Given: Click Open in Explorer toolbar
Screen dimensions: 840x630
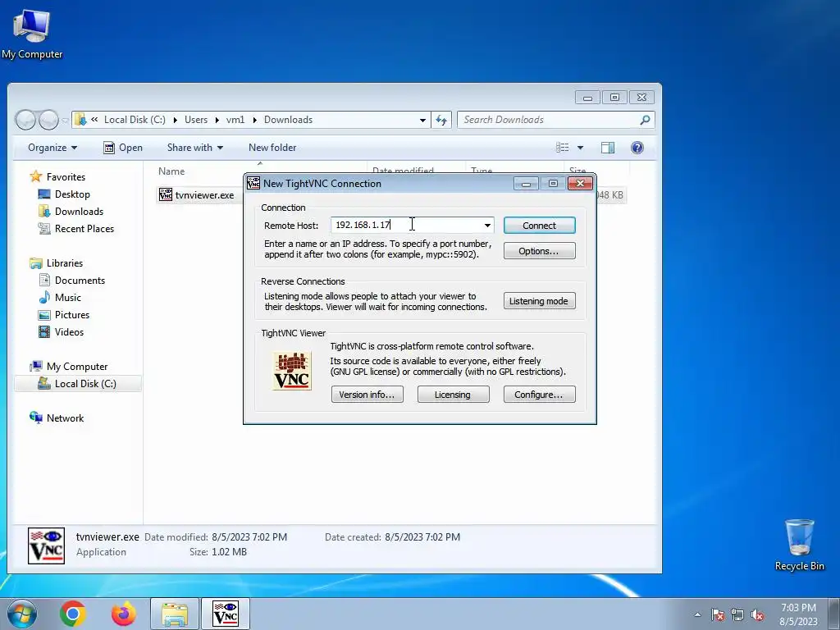Looking at the screenshot, I should [x=123, y=148].
